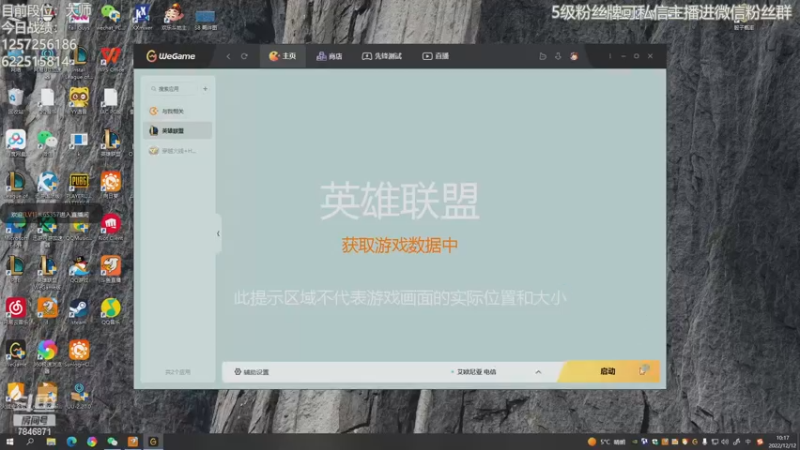
Task: Open taskbar search
Action: (x=30, y=442)
